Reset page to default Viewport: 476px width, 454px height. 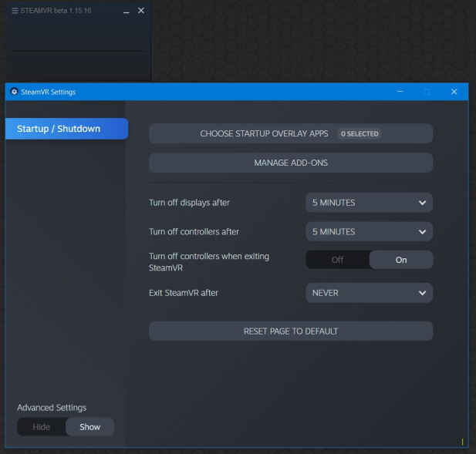click(x=290, y=331)
